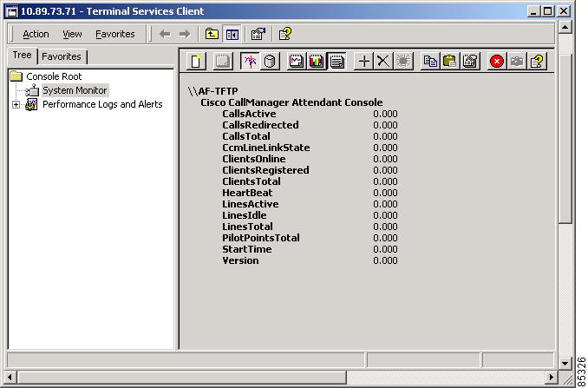The width and height of the screenshot is (588, 388).
Task: Switch to View Chart mode
Action: click(x=297, y=61)
